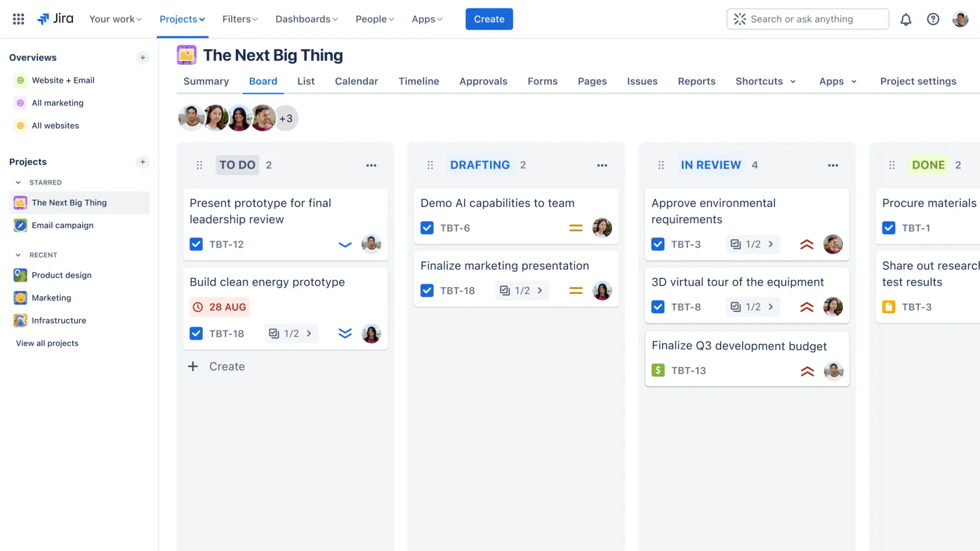Click the Jira logo
Screen dimensions: 980x551
tap(55, 19)
